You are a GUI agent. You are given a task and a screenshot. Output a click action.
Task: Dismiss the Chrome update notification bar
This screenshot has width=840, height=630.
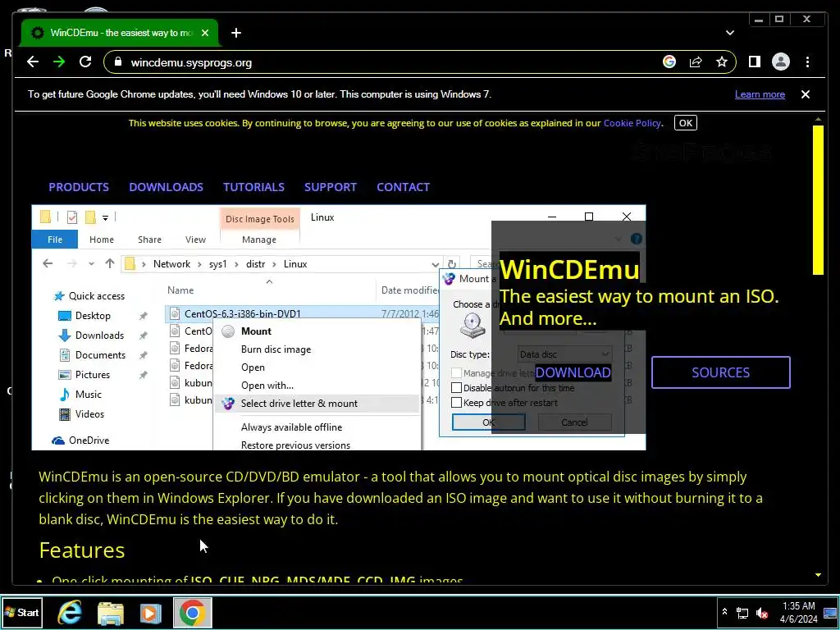(x=806, y=94)
